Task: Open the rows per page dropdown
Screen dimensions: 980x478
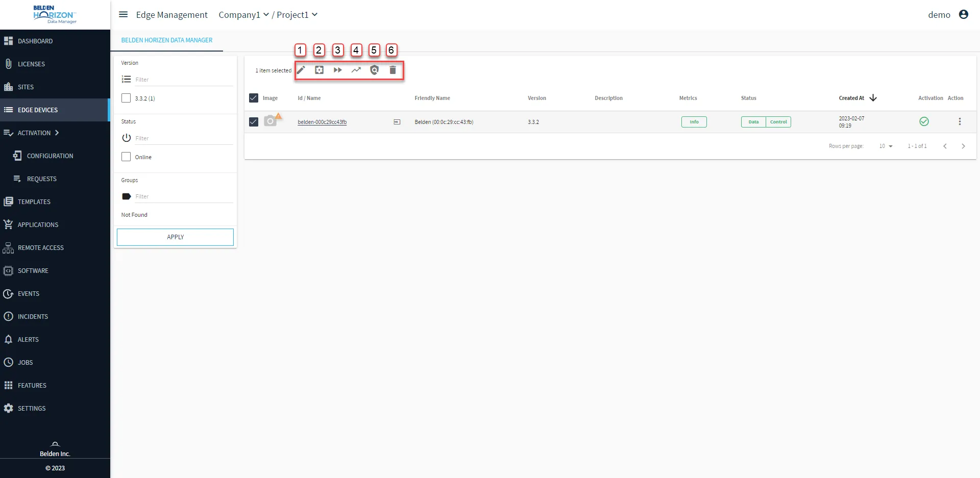Action: pyautogui.click(x=886, y=146)
